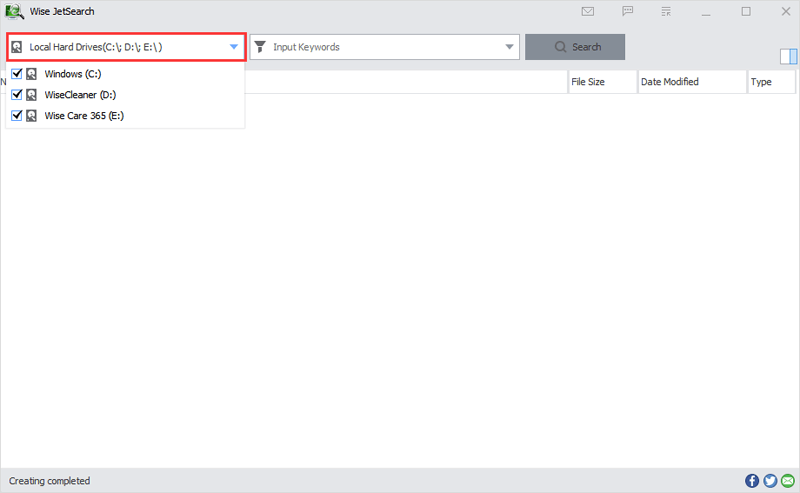Click the drive icon beside WiseCleaner (D:)
The width and height of the screenshot is (800, 493).
tap(32, 95)
